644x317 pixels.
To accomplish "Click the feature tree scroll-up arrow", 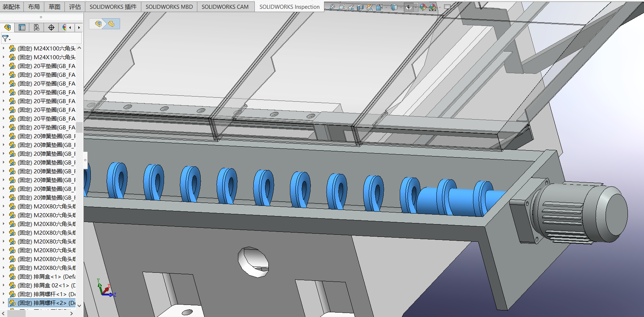I will tap(79, 48).
